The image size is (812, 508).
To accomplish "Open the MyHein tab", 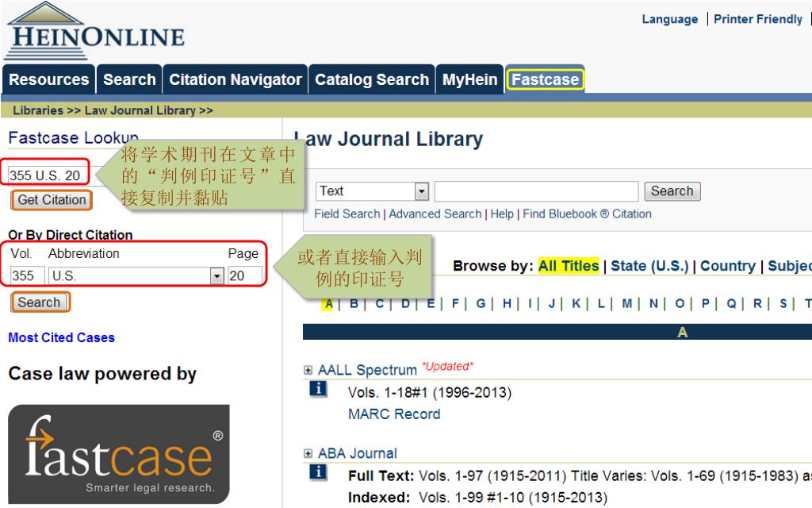I will point(469,80).
